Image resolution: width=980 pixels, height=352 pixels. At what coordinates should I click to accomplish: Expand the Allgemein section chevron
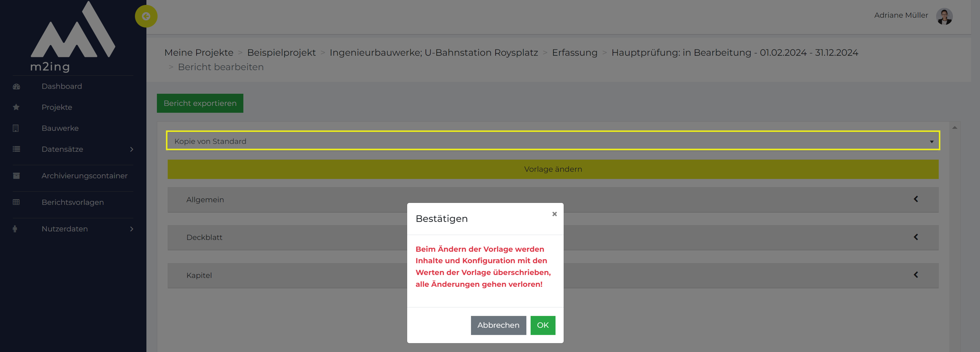[x=916, y=199]
